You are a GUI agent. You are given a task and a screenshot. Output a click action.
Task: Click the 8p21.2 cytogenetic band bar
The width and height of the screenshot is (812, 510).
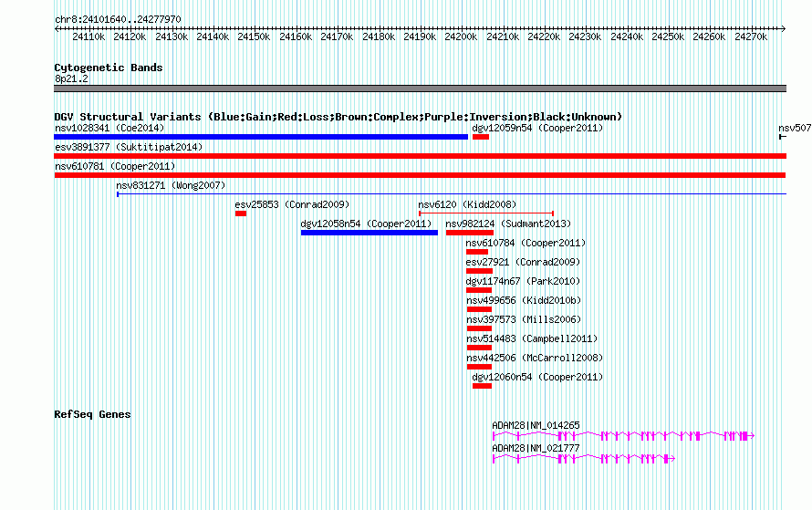420,89
